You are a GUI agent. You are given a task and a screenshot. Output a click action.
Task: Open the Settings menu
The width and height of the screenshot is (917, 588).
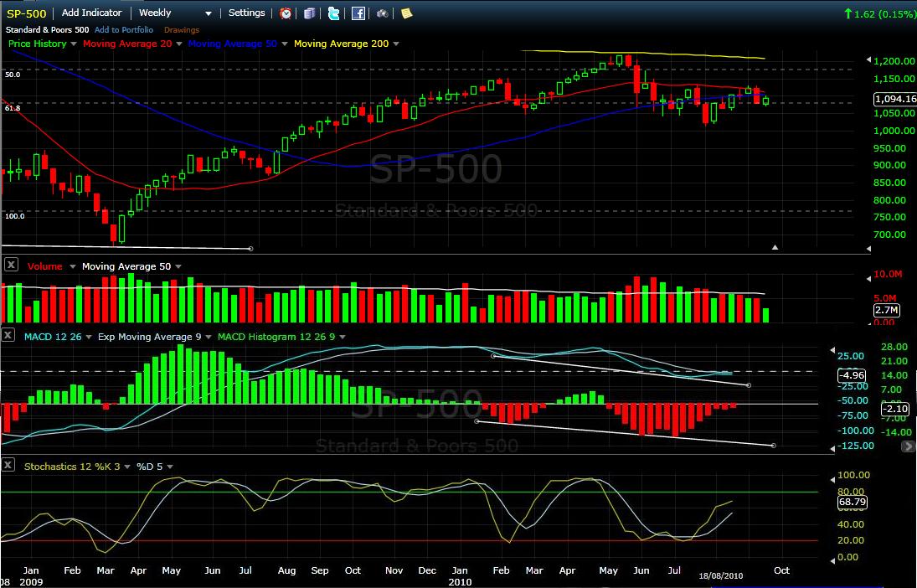point(246,13)
